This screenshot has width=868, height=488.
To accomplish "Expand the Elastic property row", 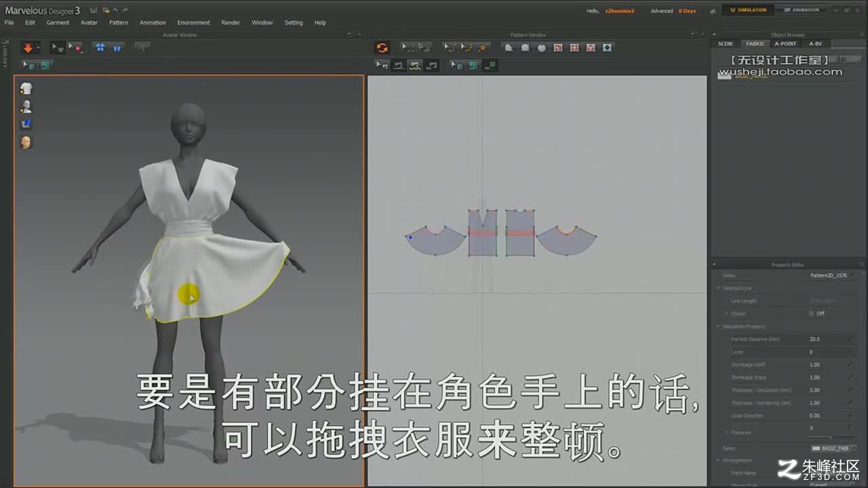I will 726,313.
